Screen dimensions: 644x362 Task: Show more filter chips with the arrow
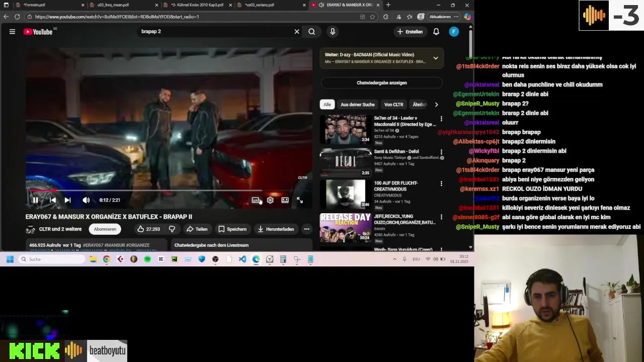[x=436, y=105]
